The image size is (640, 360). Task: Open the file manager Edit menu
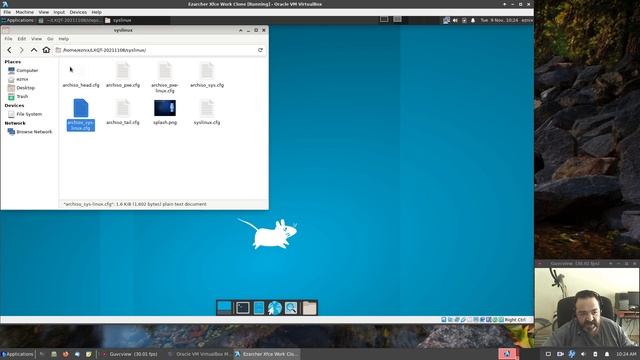point(22,39)
